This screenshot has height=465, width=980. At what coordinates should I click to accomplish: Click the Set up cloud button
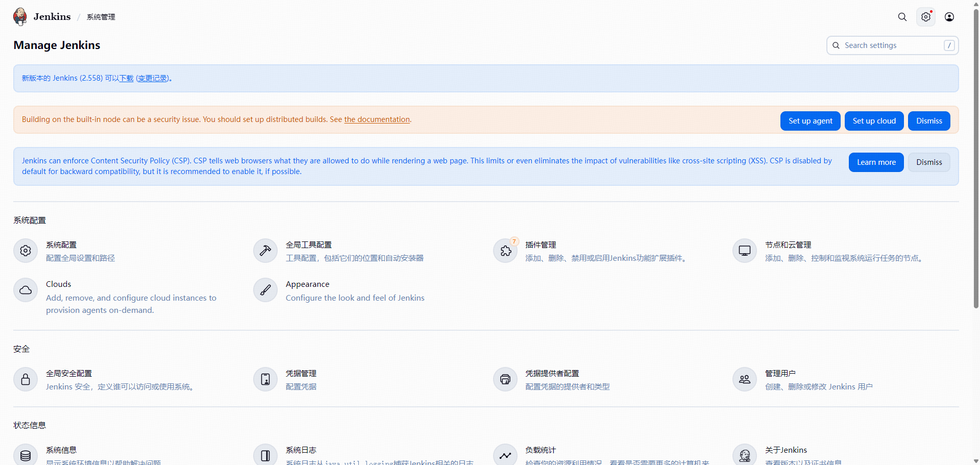click(874, 121)
